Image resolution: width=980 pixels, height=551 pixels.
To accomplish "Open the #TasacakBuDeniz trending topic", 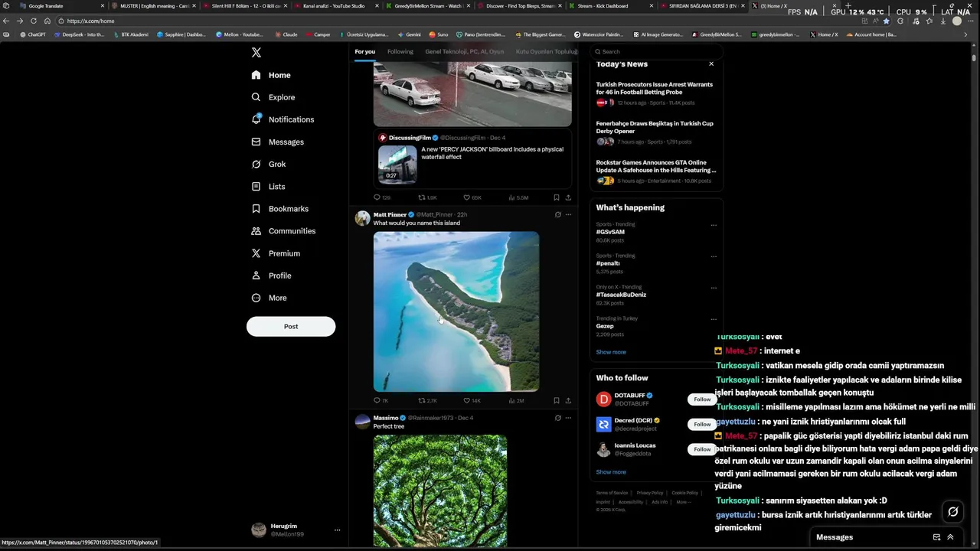I will tap(621, 295).
